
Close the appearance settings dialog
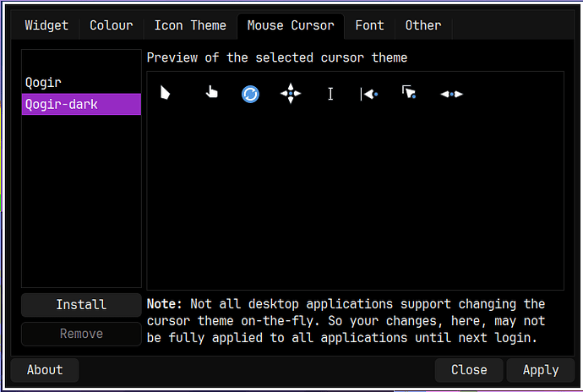pyautogui.click(x=469, y=370)
